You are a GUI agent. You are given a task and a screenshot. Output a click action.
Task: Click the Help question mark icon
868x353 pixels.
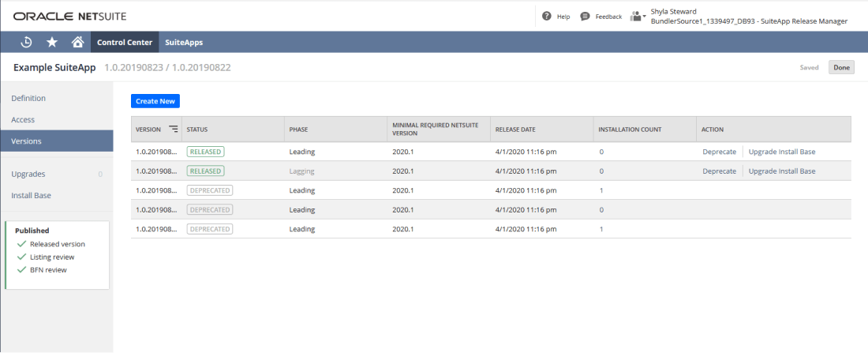tap(547, 17)
